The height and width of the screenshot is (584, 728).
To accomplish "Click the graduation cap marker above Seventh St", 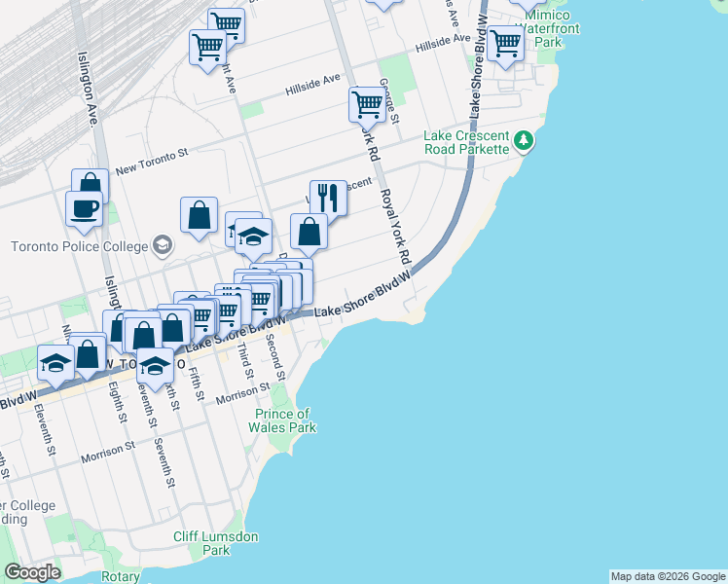I will point(155,370).
